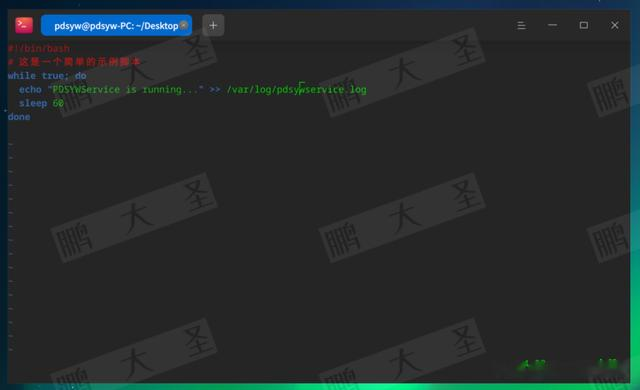This screenshot has height=390, width=640.
Task: Maximize the terminal window
Action: pos(584,25)
